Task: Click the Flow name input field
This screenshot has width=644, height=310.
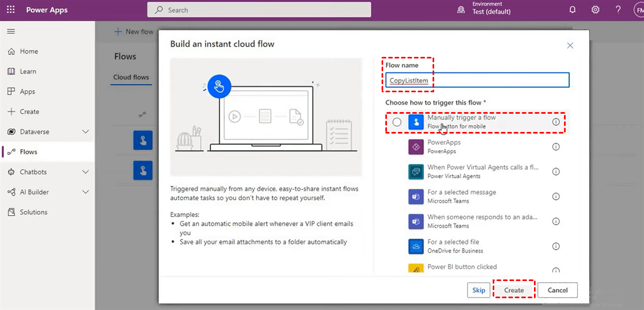Action: click(477, 80)
